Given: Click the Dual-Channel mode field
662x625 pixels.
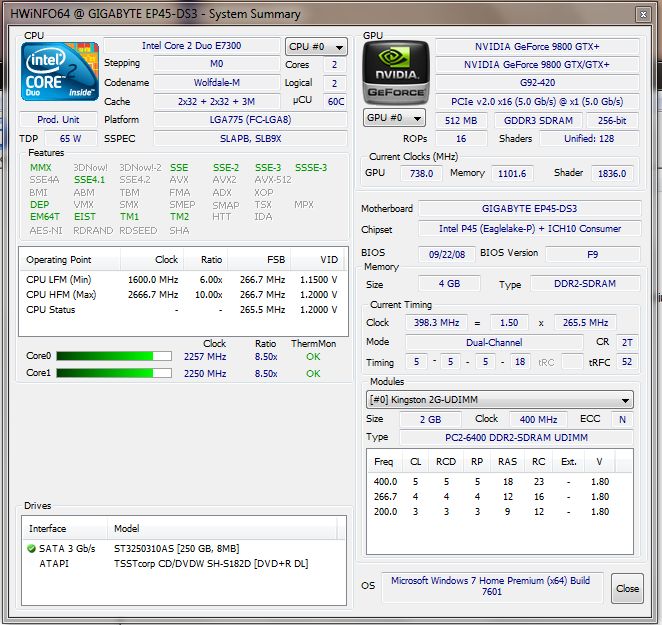Looking at the screenshot, I should (494, 342).
